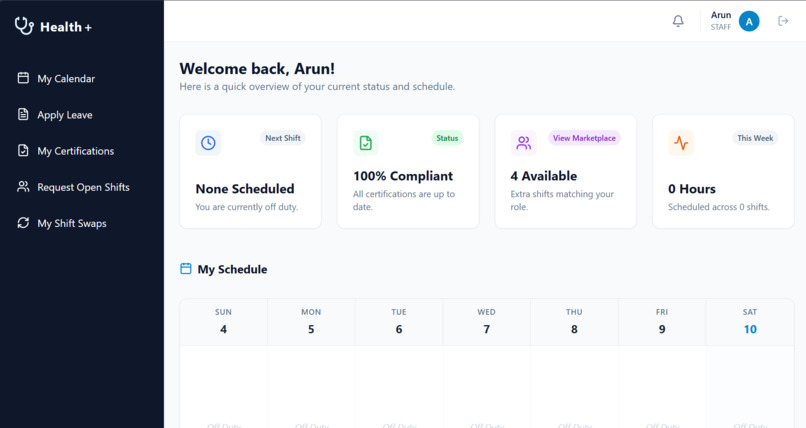
Task: Select Sunday 4 in the schedule
Action: point(223,322)
